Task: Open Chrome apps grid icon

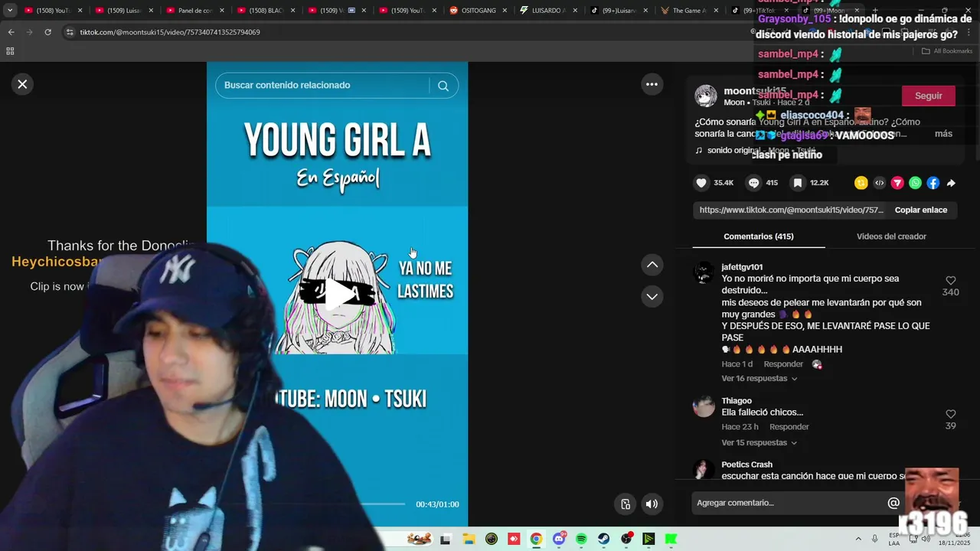Action: (x=10, y=51)
